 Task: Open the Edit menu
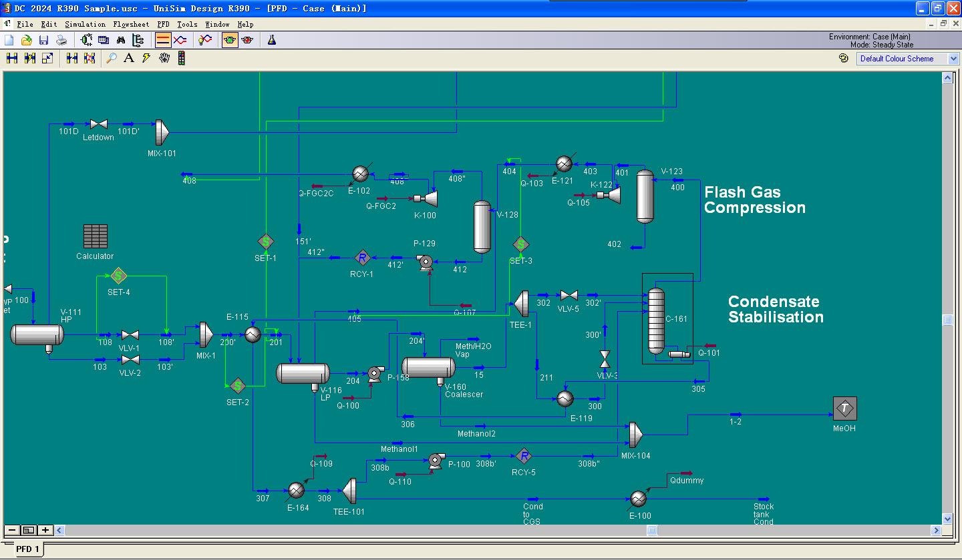[x=49, y=24]
